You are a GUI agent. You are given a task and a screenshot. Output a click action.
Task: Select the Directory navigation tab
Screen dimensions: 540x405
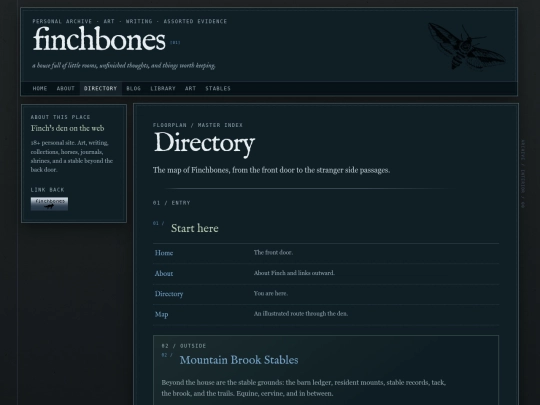pyautogui.click(x=101, y=89)
